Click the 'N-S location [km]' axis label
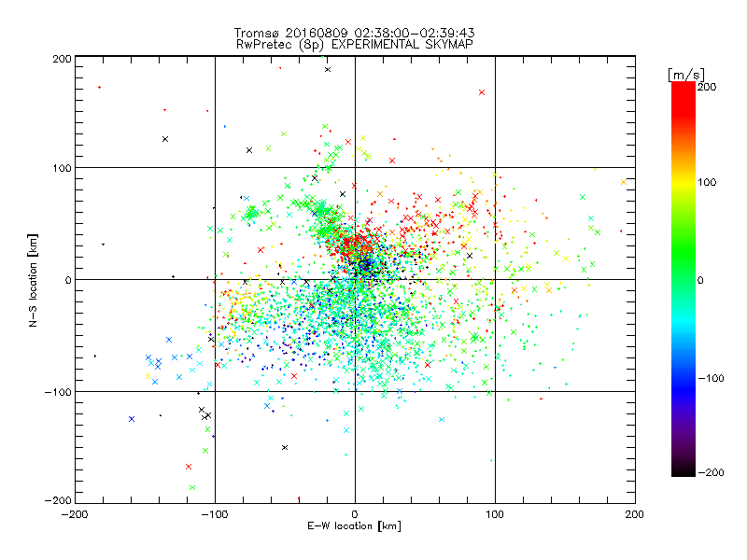Screen dimensions: 747x560 pyautogui.click(x=33, y=281)
